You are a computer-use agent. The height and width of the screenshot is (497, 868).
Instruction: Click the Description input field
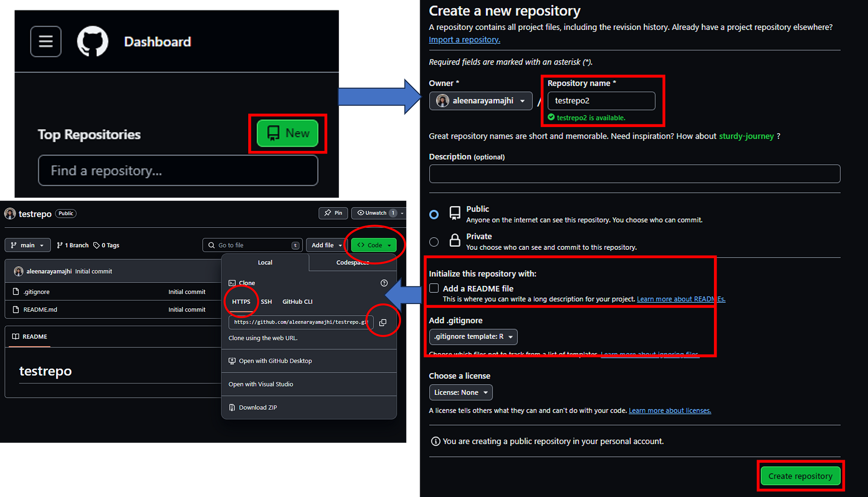tap(635, 174)
